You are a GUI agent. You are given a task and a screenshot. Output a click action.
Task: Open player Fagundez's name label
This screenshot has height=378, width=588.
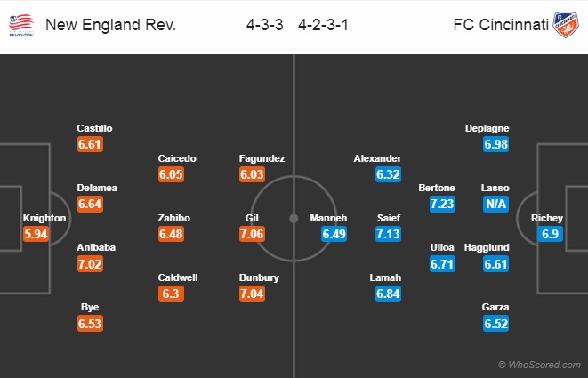point(262,158)
